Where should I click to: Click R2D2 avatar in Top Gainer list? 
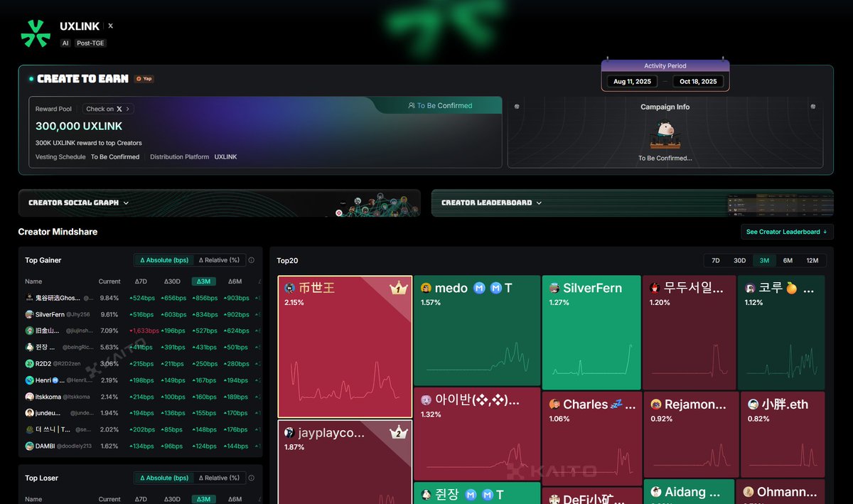pyautogui.click(x=29, y=363)
